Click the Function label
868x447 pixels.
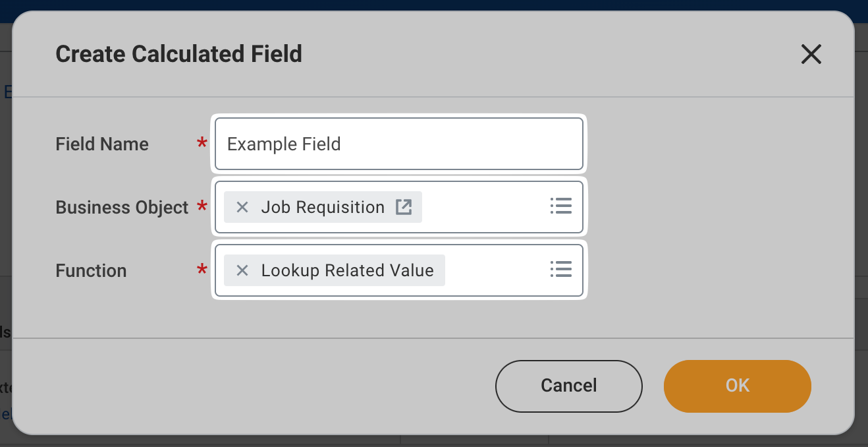[x=91, y=271]
